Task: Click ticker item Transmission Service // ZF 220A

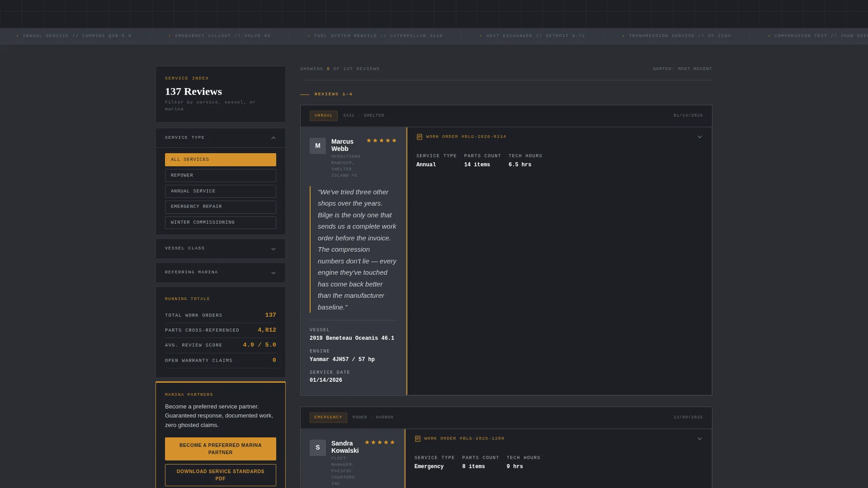Action: [x=677, y=36]
